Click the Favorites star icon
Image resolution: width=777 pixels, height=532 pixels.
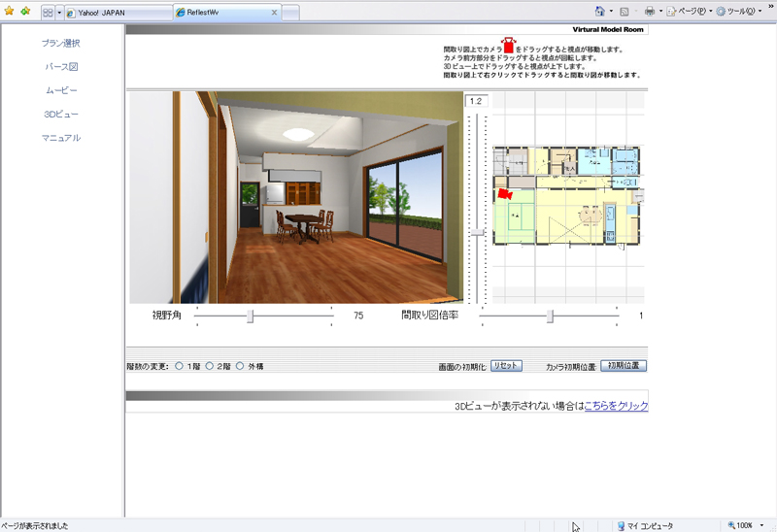10,12
